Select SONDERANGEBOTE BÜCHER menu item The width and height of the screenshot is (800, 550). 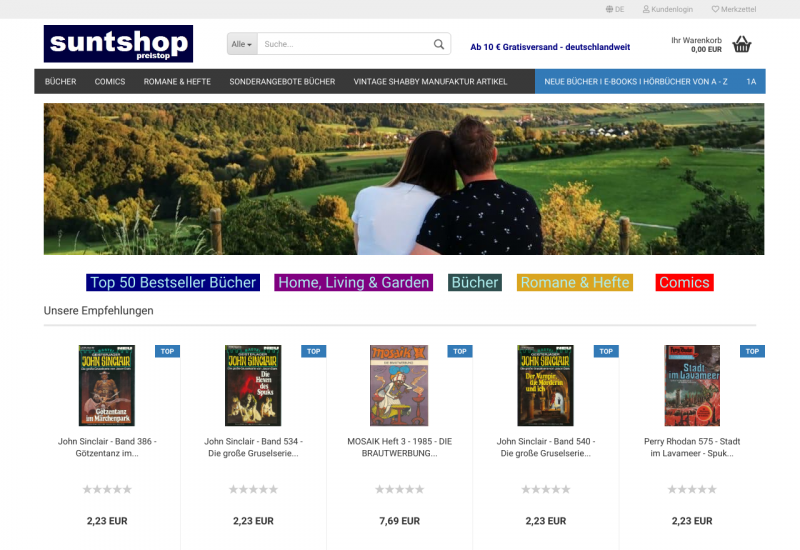click(x=282, y=82)
